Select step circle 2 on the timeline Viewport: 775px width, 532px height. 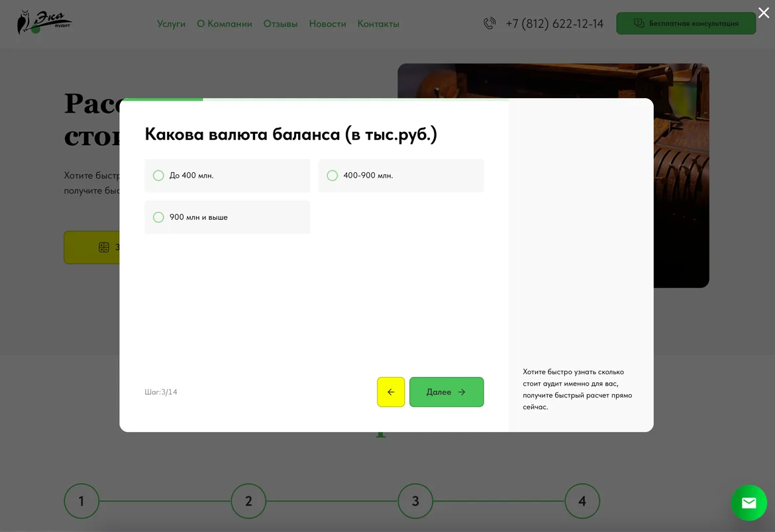(248, 502)
